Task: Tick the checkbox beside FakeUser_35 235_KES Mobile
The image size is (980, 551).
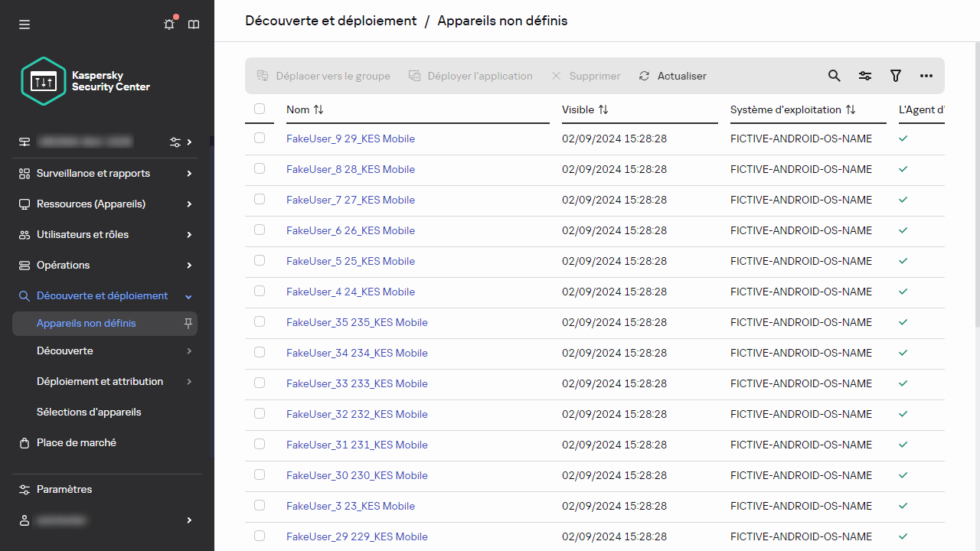Action: click(x=260, y=321)
